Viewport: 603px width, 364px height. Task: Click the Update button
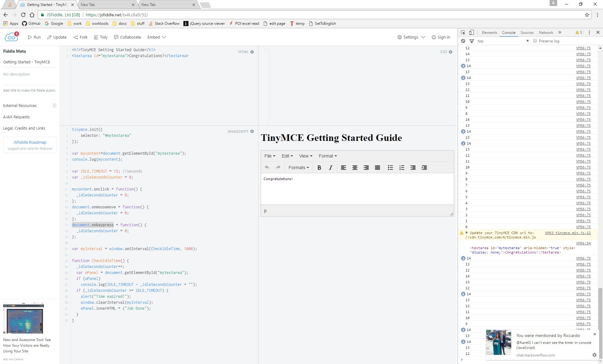pyautogui.click(x=57, y=37)
